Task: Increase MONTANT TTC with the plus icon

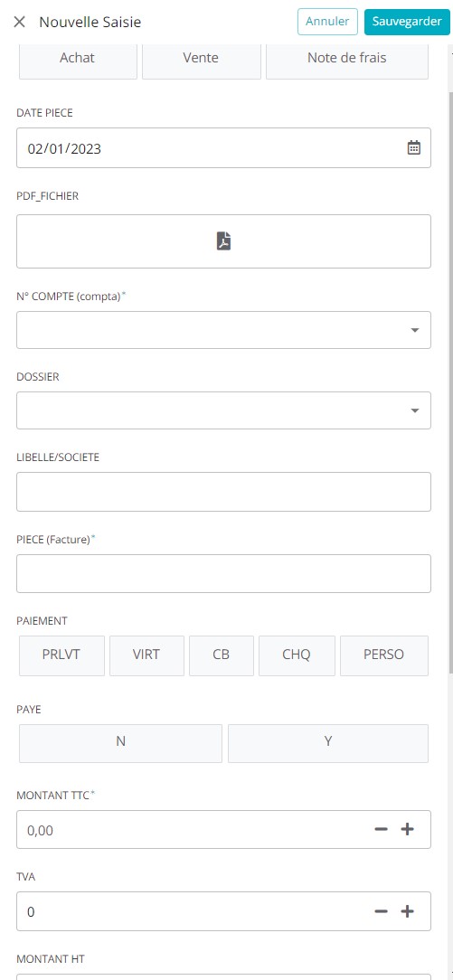Action: click(408, 829)
